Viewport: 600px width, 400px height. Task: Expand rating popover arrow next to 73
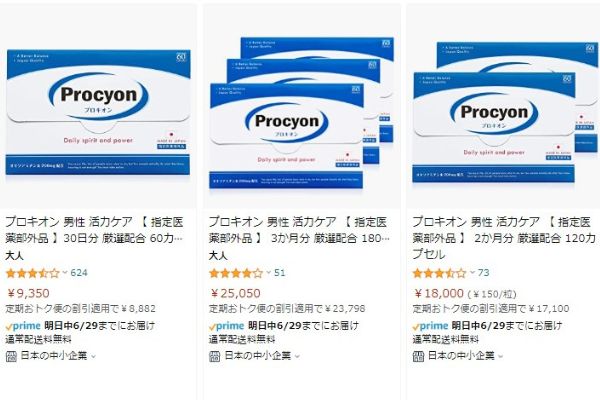(x=472, y=273)
